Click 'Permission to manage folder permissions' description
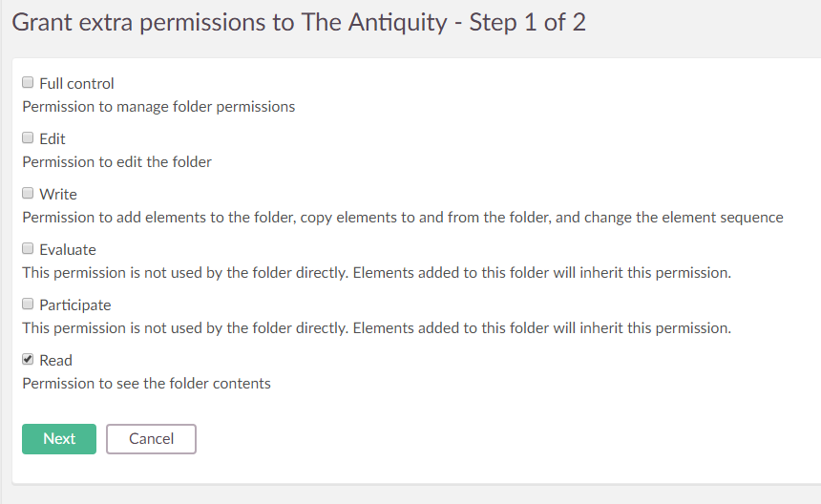Screen dimensions: 821x504 [158, 107]
